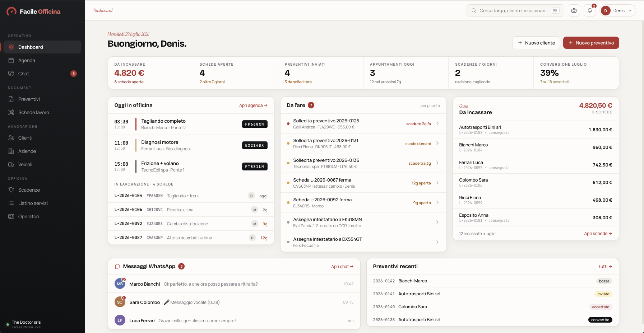
Task: Open Autotrasporti Bini srl 1.830,00 € row
Action: tap(536, 130)
